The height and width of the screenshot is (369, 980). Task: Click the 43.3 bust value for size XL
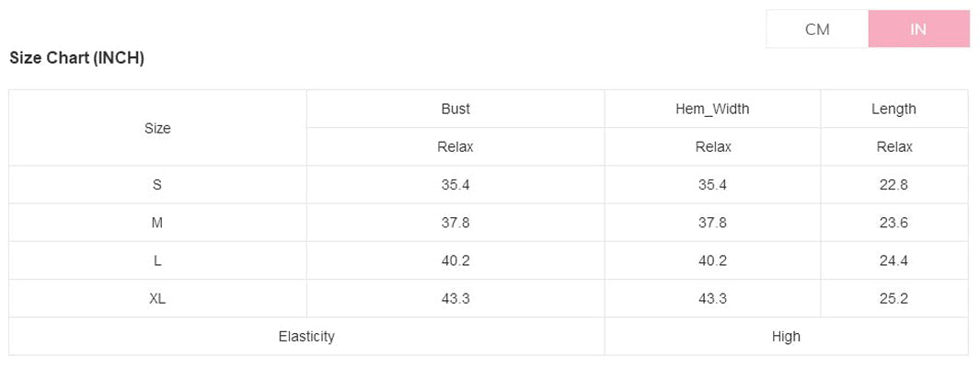tap(455, 298)
